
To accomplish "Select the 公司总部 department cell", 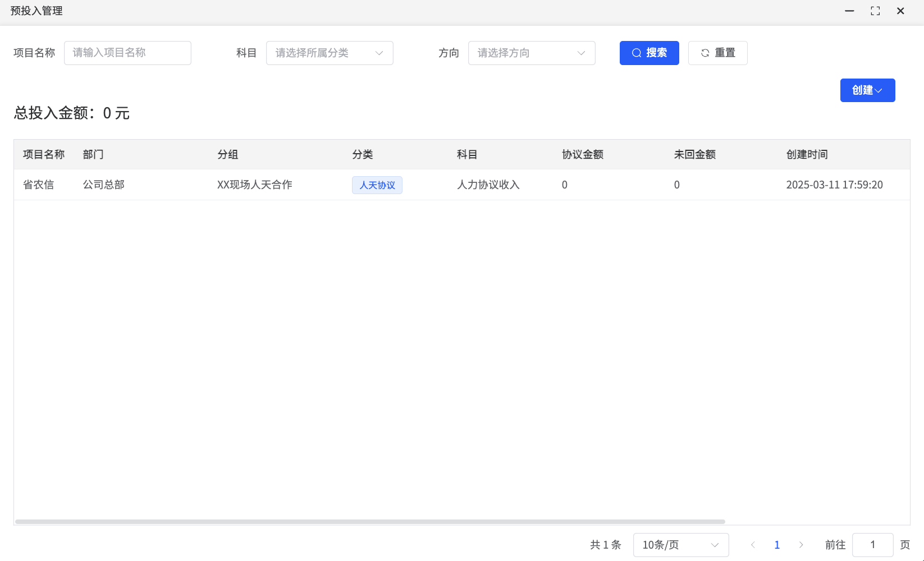I will pyautogui.click(x=104, y=185).
